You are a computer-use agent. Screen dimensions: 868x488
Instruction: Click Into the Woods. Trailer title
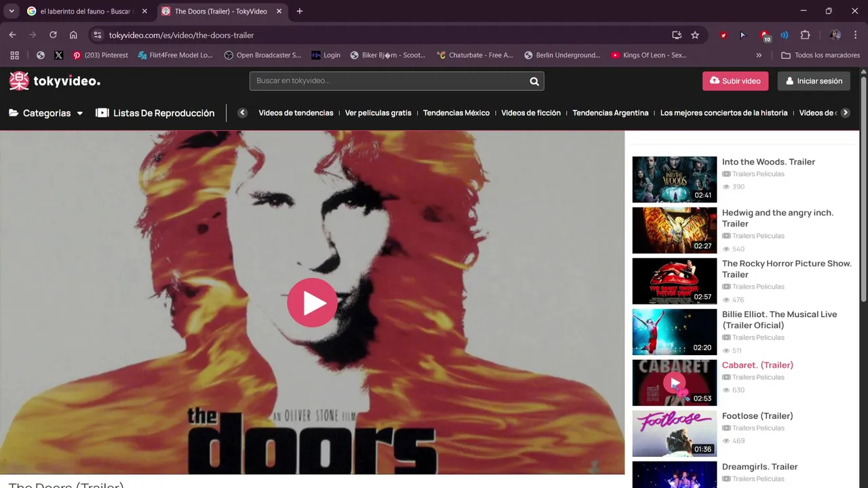(x=768, y=162)
